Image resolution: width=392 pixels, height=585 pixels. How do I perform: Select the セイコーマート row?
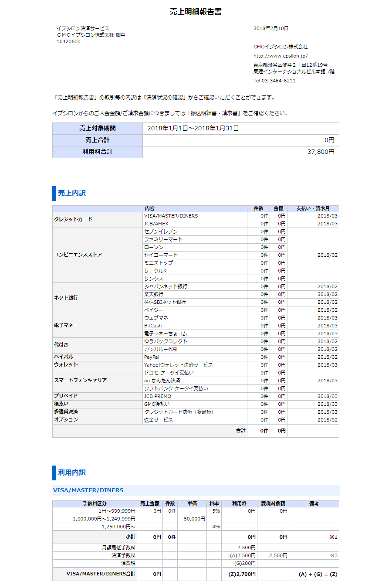click(215, 255)
